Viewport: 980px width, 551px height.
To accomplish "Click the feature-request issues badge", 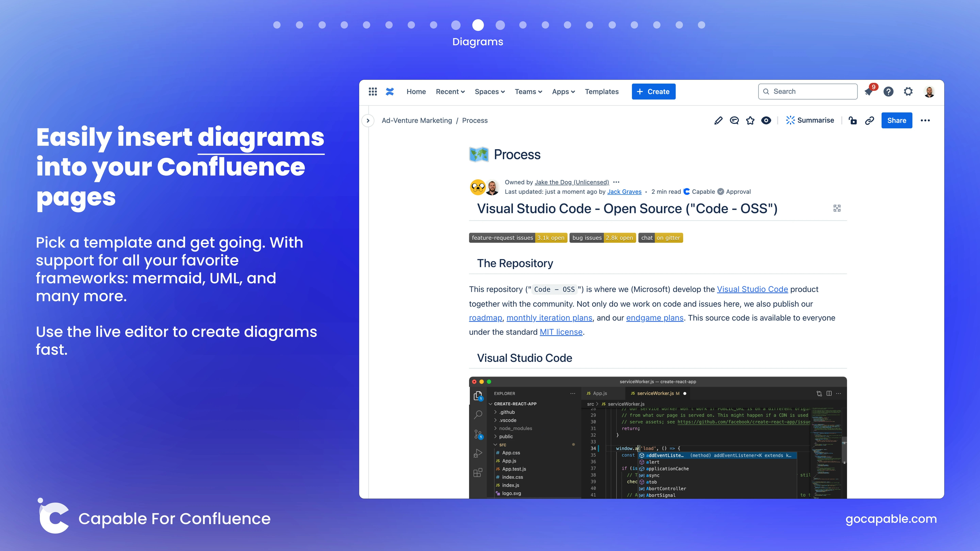I will coord(518,238).
